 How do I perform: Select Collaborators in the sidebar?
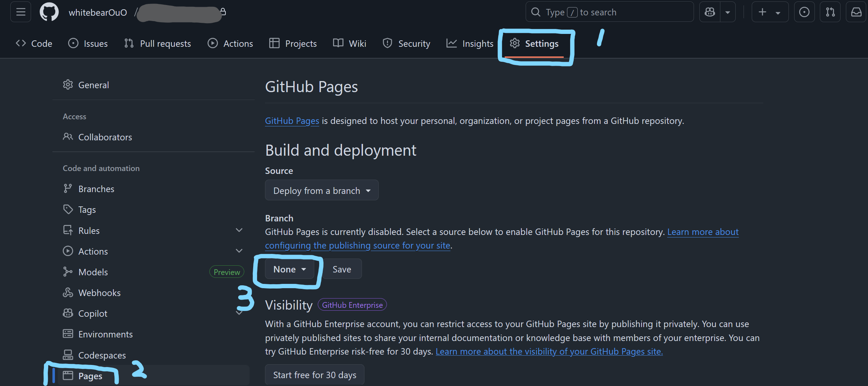[x=105, y=137]
